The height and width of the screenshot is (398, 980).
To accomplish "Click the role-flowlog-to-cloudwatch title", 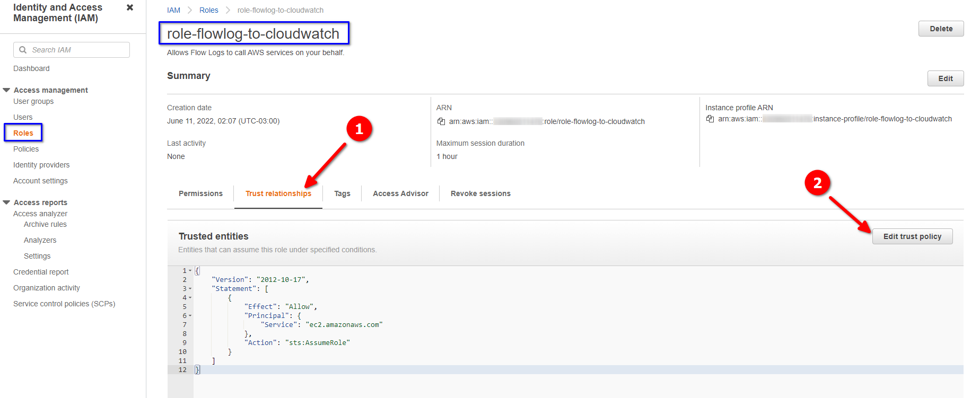I will click(253, 33).
